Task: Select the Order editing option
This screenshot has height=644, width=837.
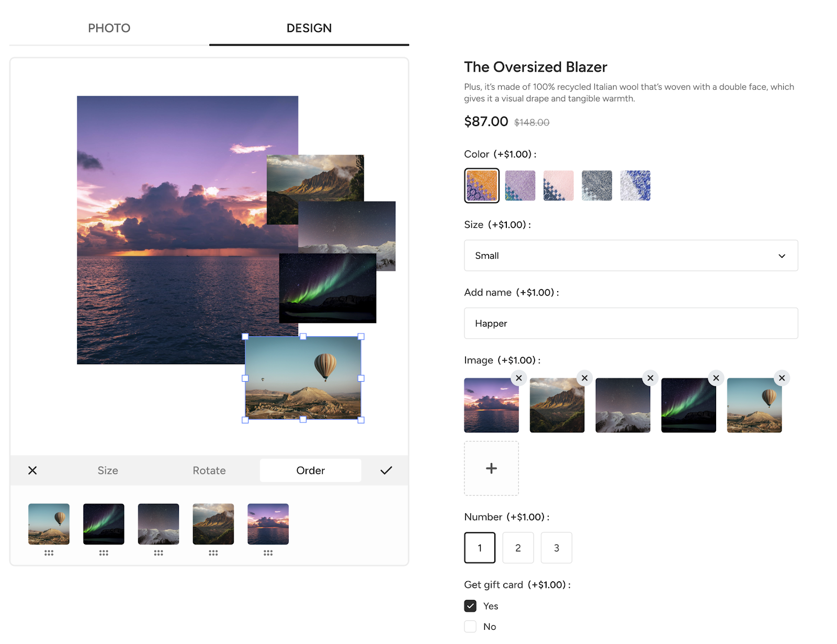Action: pyautogui.click(x=311, y=470)
